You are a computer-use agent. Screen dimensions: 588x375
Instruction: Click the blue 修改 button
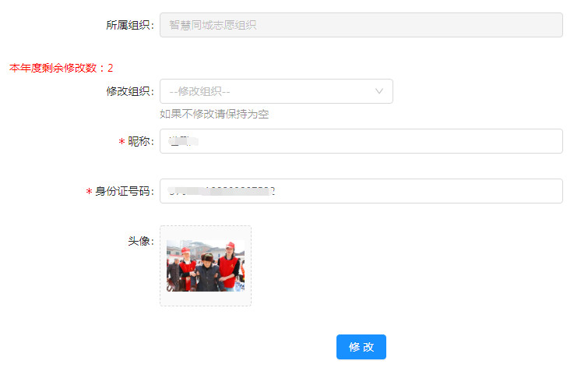(x=361, y=347)
